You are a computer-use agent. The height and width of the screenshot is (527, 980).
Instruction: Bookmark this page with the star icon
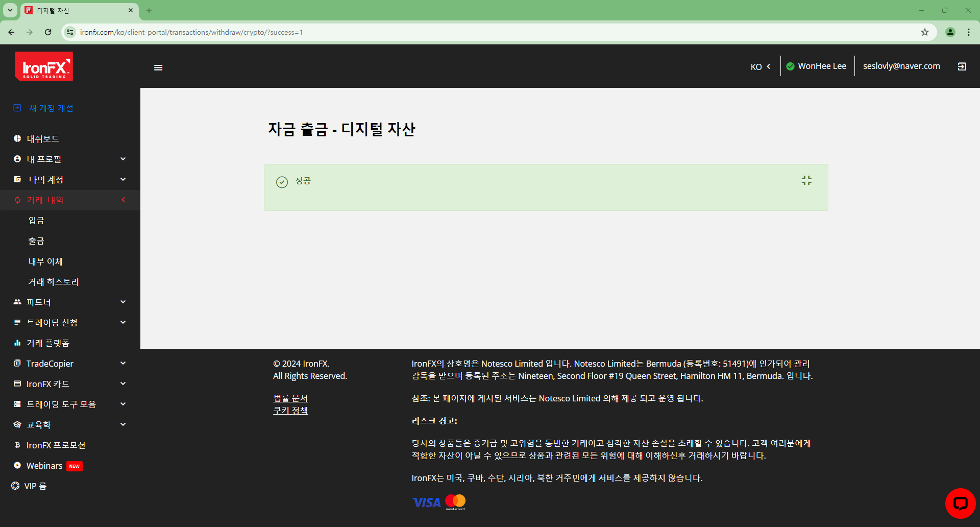(925, 32)
